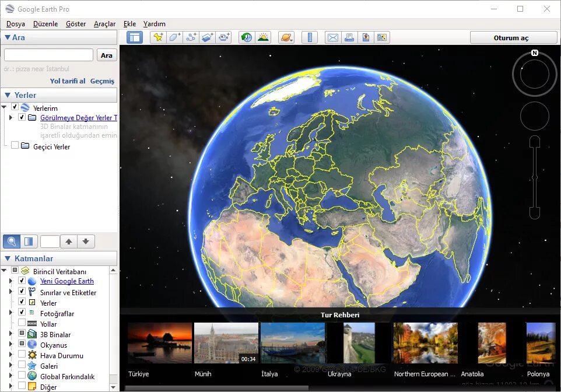This screenshot has height=392, width=561.
Task: Move item down with the down arrow
Action: [86, 242]
